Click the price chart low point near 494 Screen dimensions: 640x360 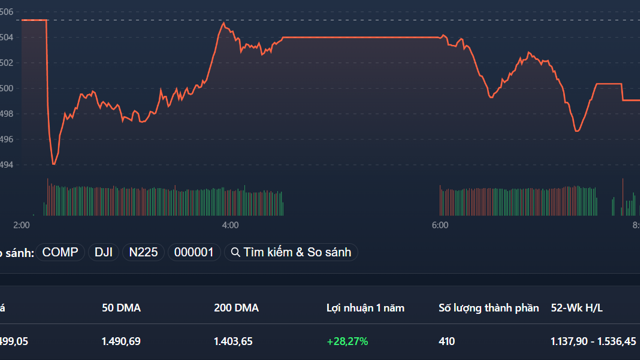click(x=54, y=163)
